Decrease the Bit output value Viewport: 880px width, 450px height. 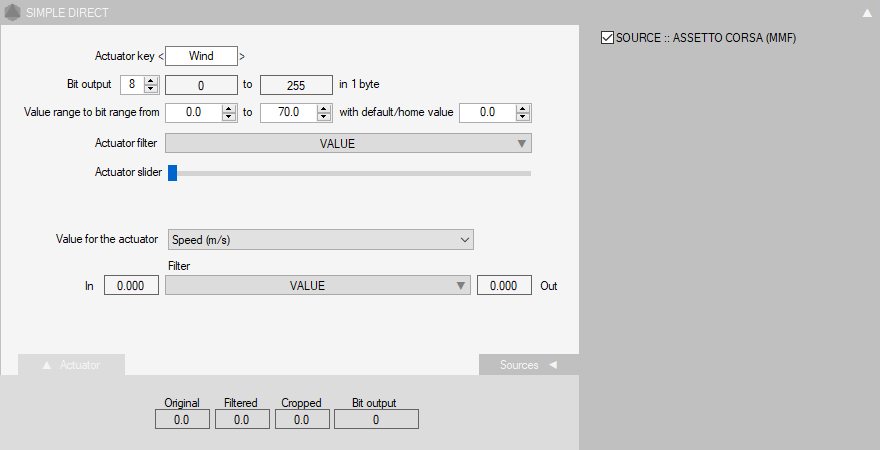point(151,89)
